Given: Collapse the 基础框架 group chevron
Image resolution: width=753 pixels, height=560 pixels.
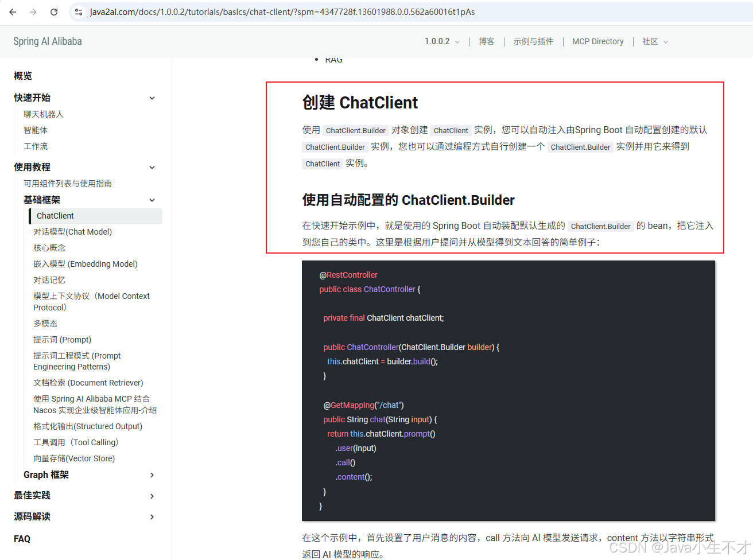Looking at the screenshot, I should [152, 200].
